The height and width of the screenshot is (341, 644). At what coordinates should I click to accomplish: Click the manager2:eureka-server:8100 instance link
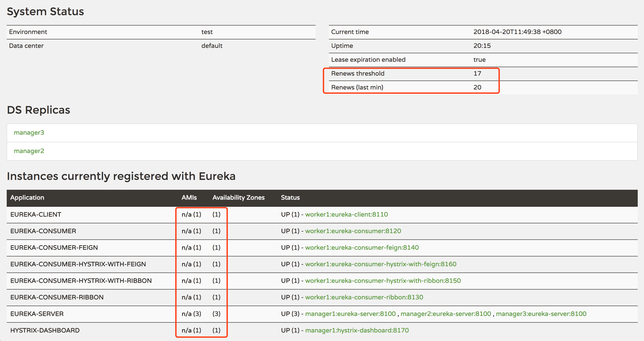446,314
